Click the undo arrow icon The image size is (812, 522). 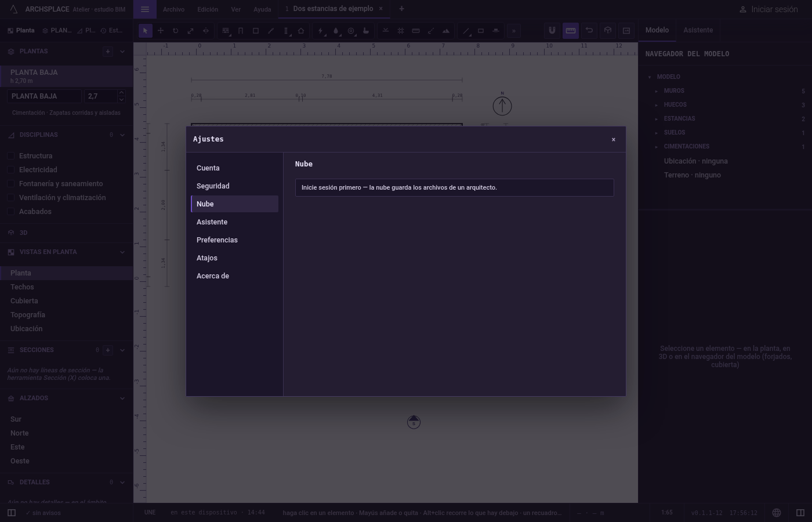589,31
